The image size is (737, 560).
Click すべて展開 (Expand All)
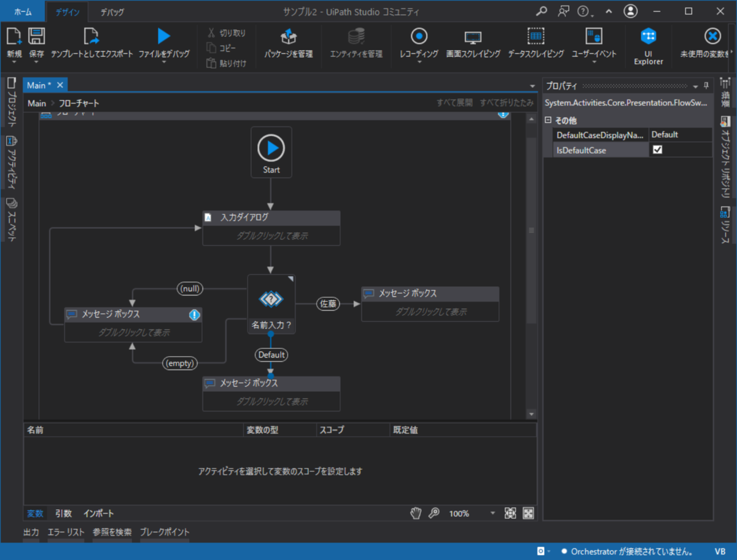[x=454, y=103]
